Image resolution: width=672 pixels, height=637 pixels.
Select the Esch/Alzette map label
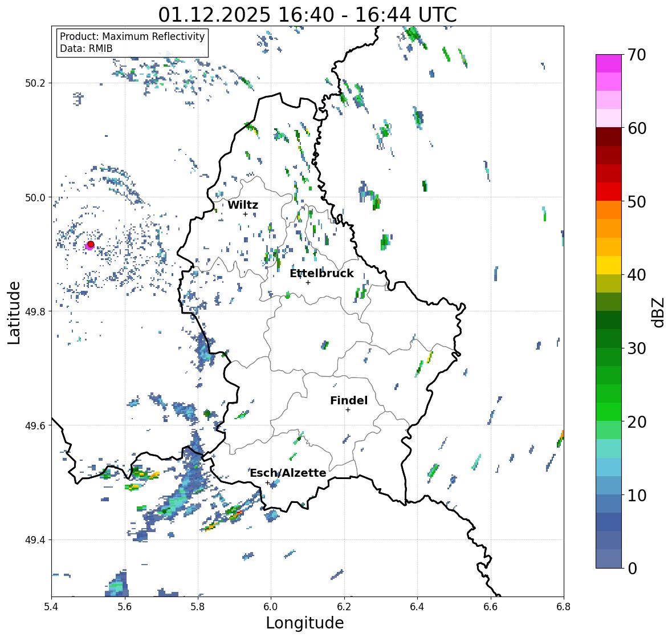pos(288,473)
